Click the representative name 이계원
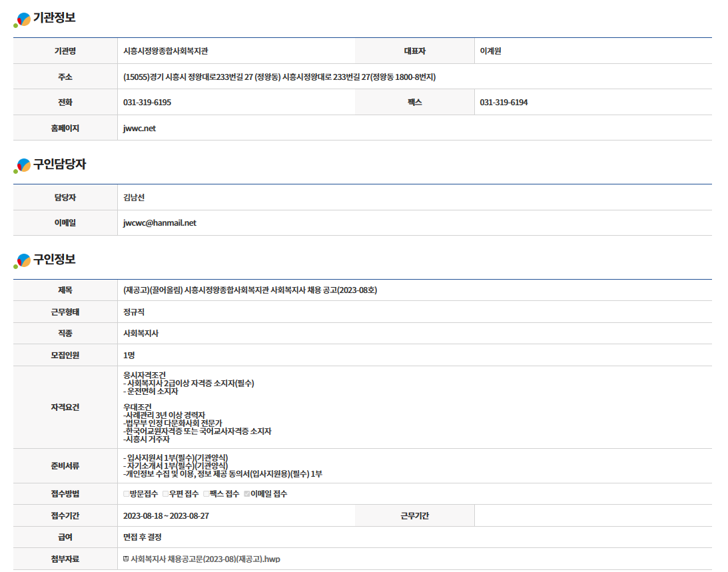Screen dimensions: 728x572 tap(490, 51)
